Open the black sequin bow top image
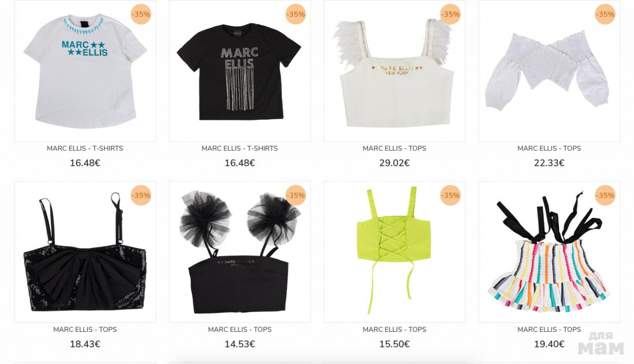This screenshot has height=364, width=634. [85, 252]
